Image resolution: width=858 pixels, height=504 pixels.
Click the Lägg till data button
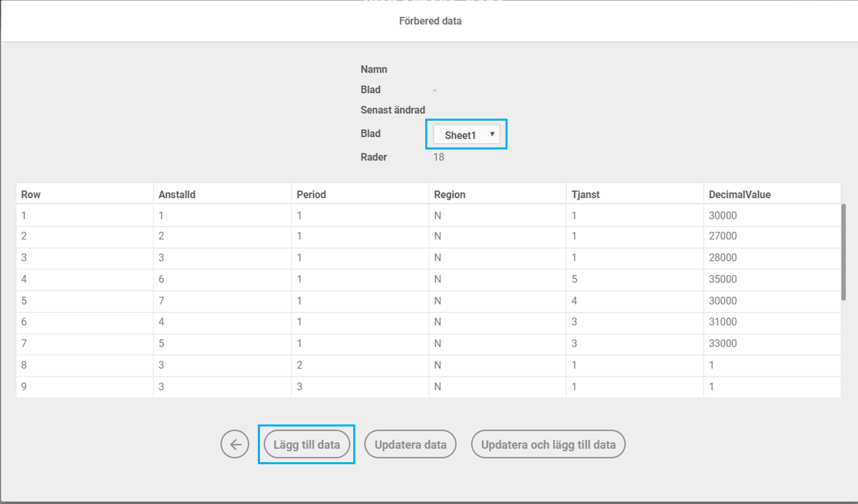pyautogui.click(x=307, y=444)
